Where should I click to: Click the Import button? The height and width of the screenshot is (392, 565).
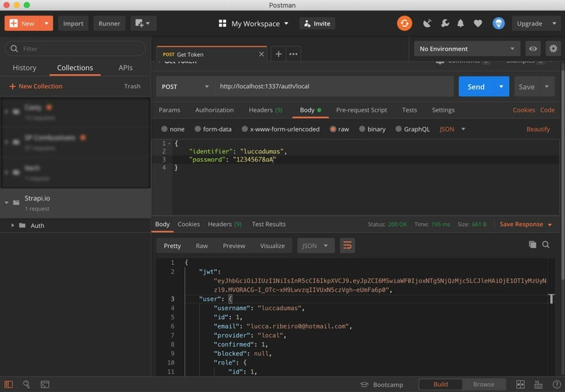[73, 23]
